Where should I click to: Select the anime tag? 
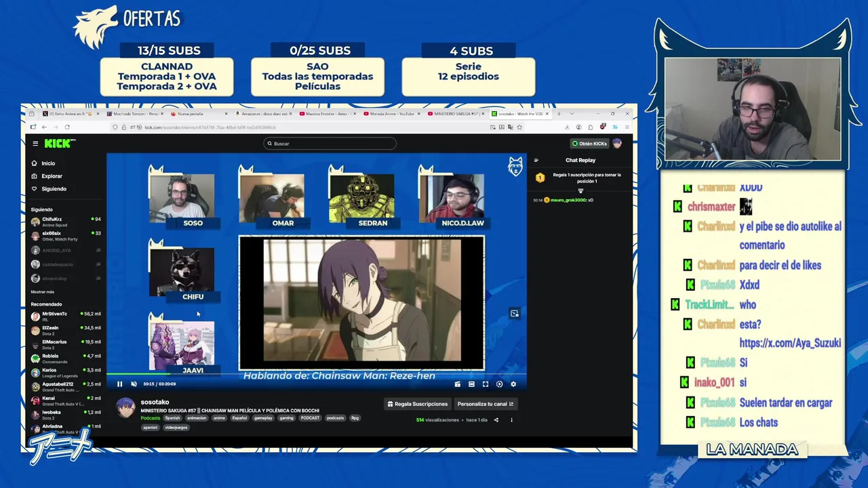tap(219, 418)
